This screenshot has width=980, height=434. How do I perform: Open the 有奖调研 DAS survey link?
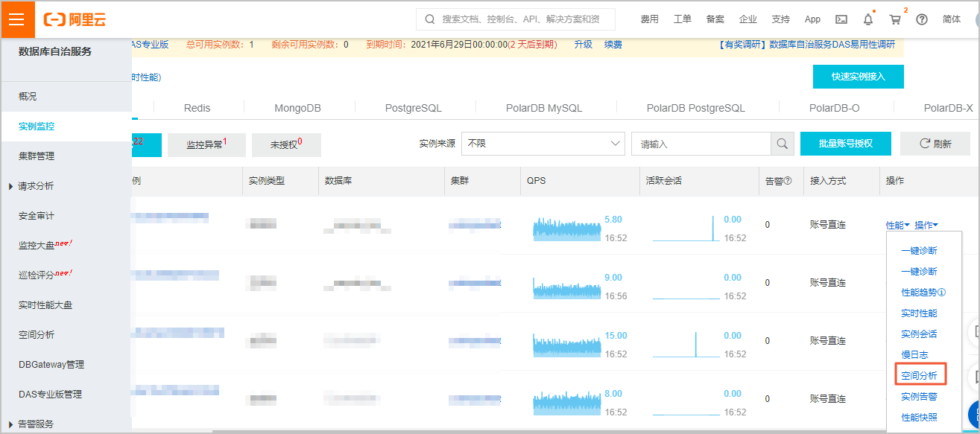point(806,45)
